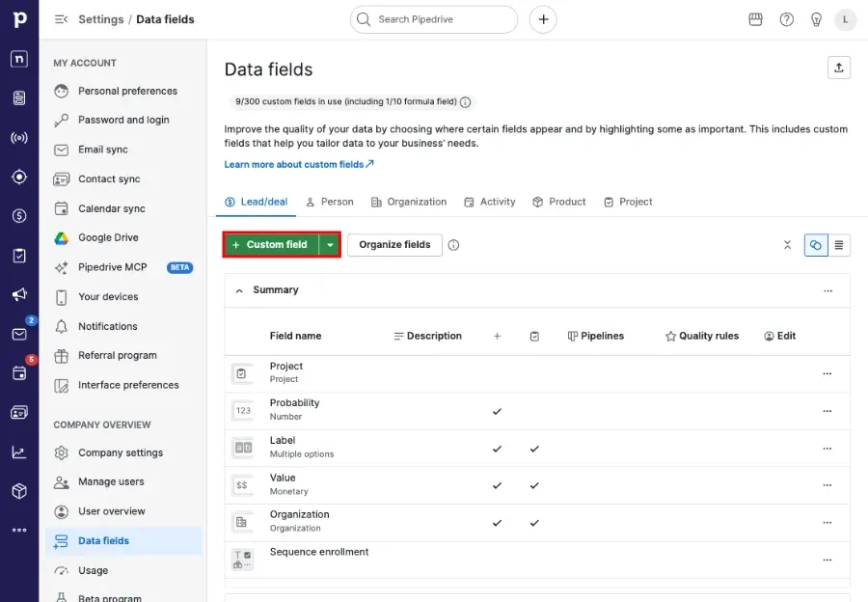Screen dimensions: 868x602
Task: Open Referral program page
Action: coord(123,356)
